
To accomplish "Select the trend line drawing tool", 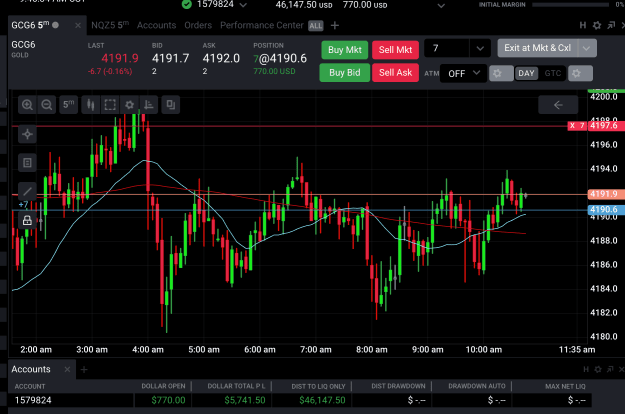I will 28,191.
